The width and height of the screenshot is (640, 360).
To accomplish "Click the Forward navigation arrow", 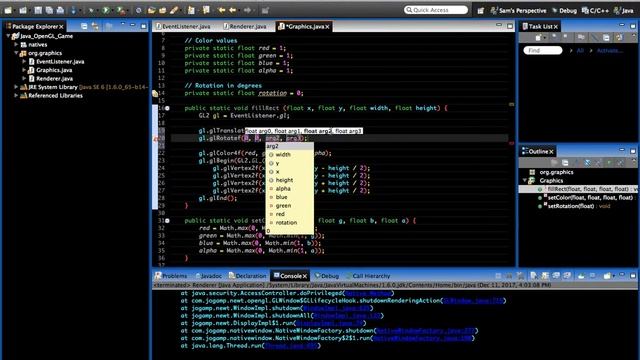I will [x=247, y=10].
